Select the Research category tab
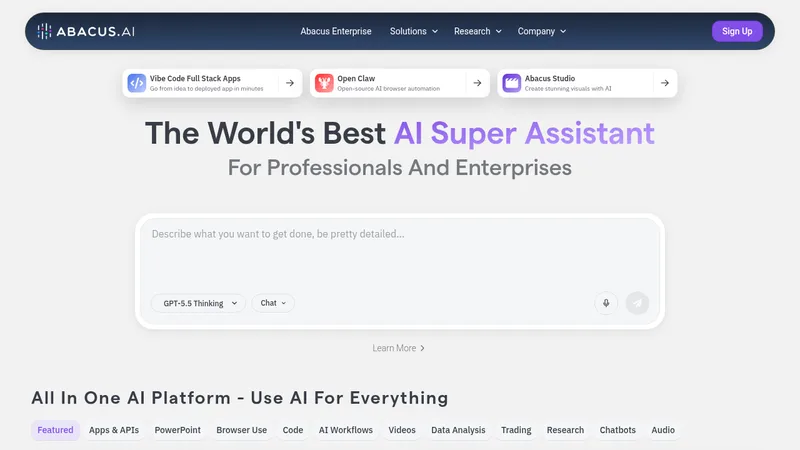Viewport: 800px width, 450px height. (565, 430)
